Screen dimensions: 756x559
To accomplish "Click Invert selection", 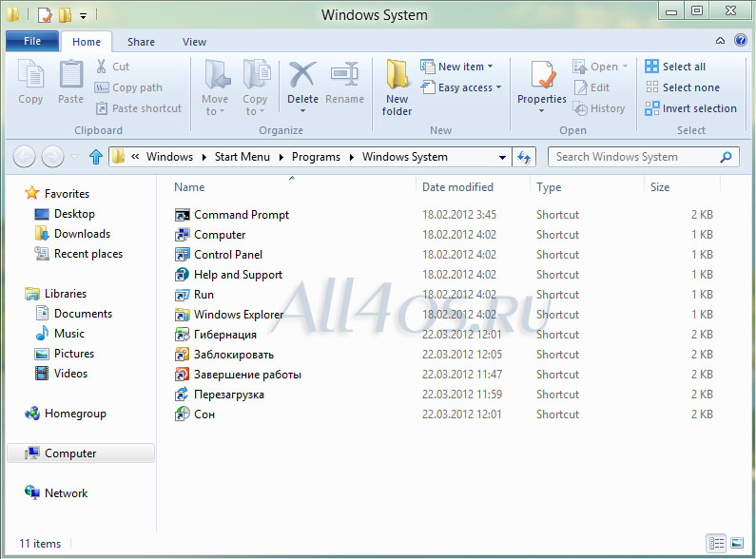I will click(691, 108).
